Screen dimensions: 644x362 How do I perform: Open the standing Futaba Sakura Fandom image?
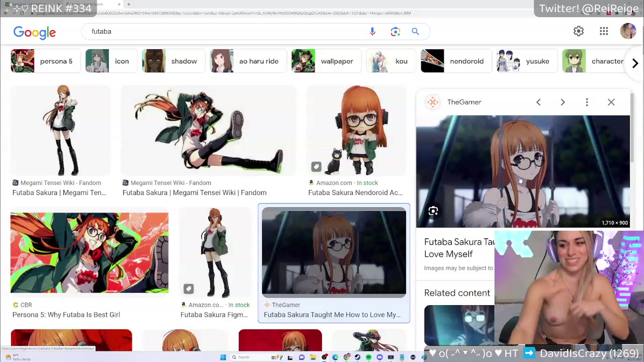pos(60,130)
